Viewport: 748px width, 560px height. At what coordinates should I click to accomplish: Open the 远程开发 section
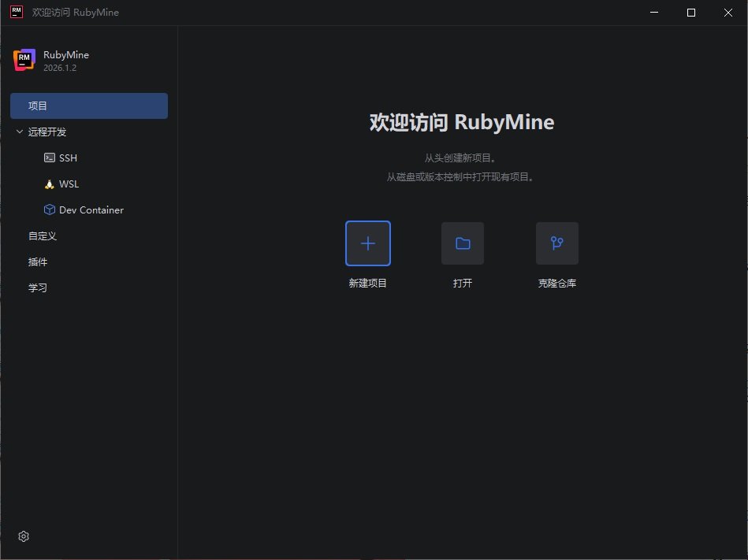tap(47, 132)
